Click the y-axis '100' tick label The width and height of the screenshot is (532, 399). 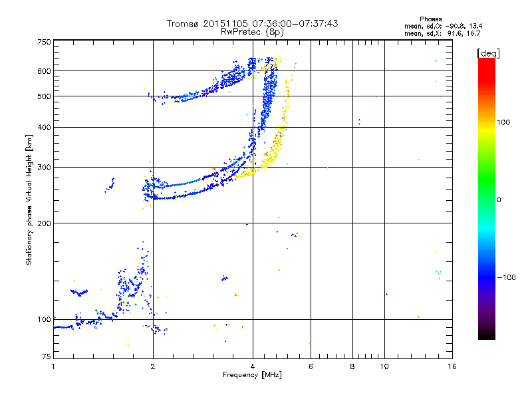(x=44, y=320)
